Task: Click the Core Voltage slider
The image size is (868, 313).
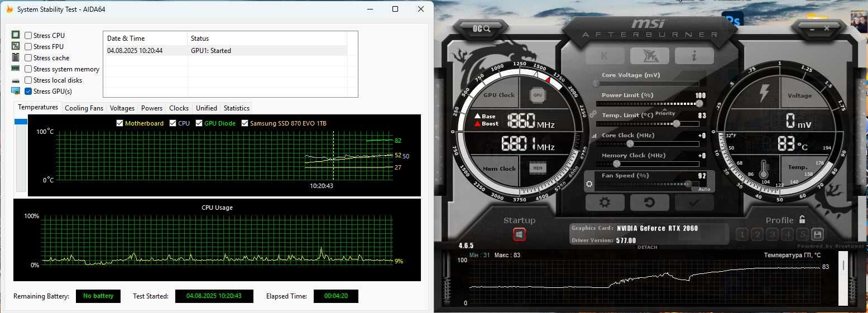Action: (648, 83)
